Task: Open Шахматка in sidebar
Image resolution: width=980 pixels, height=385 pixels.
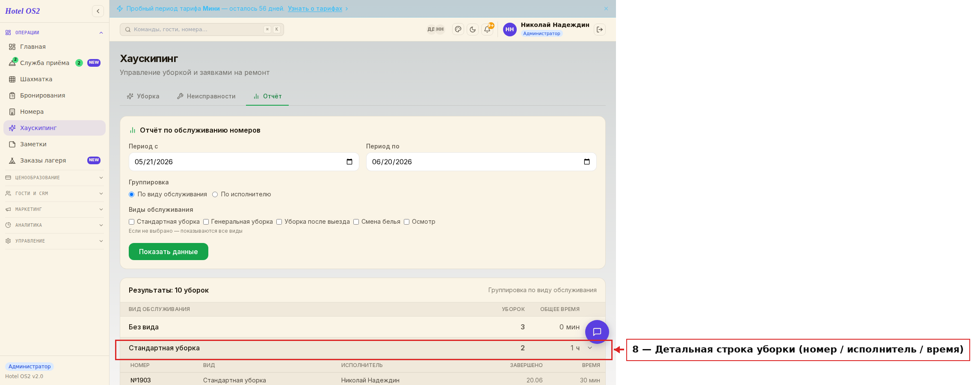Action: 55,79
